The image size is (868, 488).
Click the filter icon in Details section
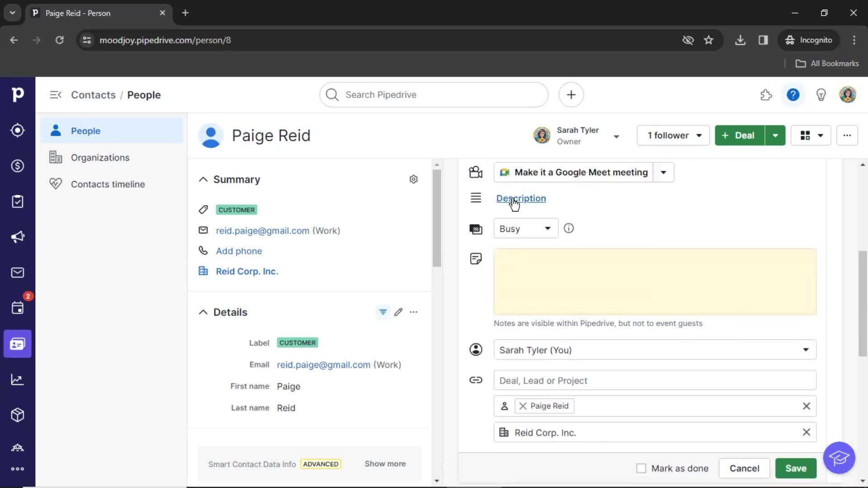[x=383, y=311]
